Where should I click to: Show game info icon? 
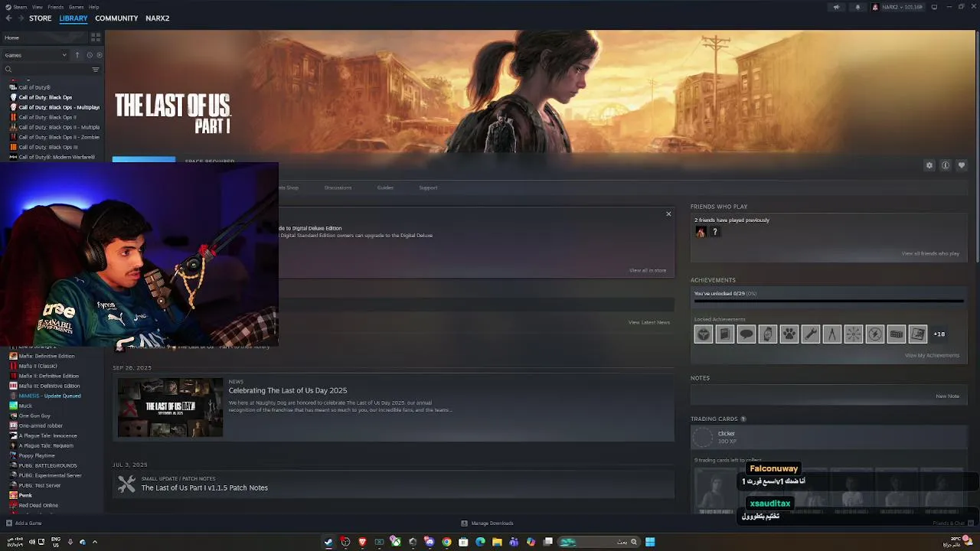click(946, 165)
